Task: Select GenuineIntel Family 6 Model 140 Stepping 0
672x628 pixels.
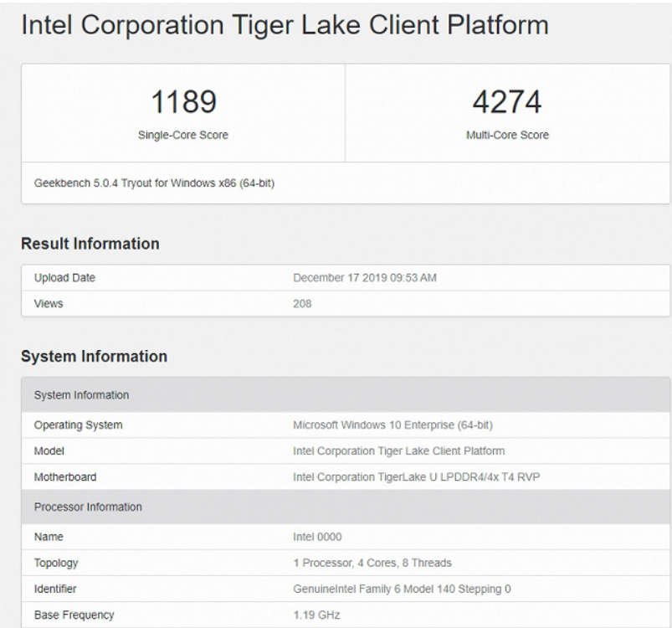Action: pyautogui.click(x=402, y=589)
